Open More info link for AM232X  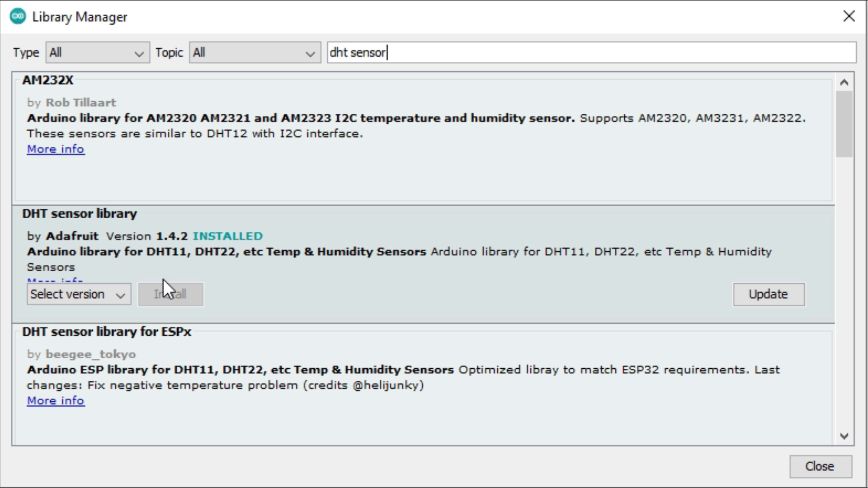point(56,149)
